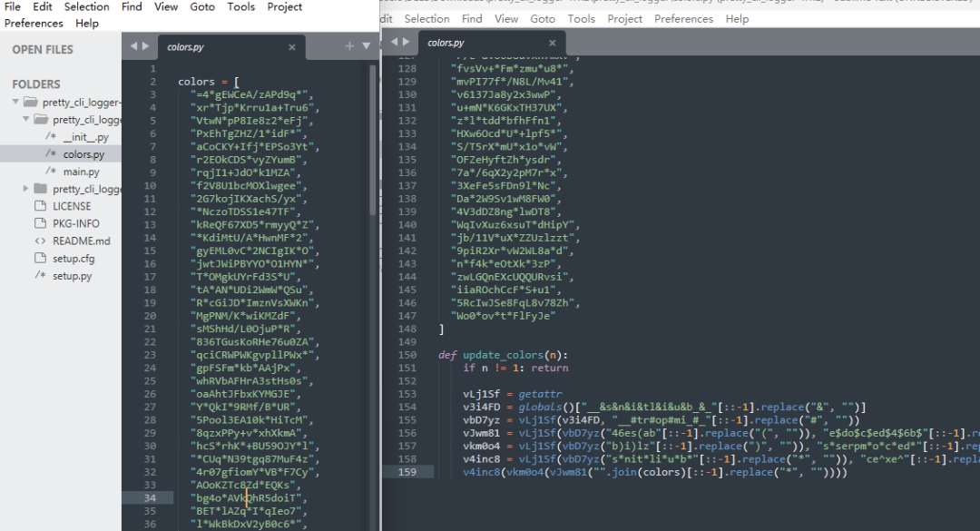Screen dimensions: 980x531
Task: Open Preferences menu in right window
Action: [x=684, y=19]
